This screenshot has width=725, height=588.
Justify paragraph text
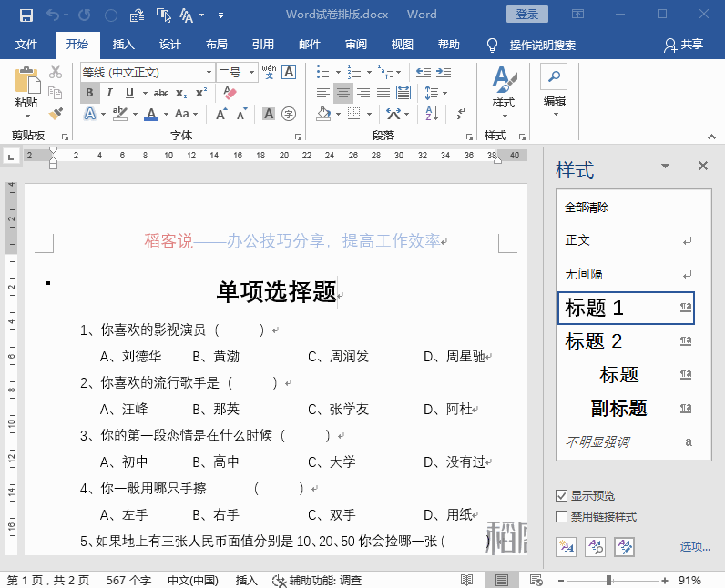coord(383,93)
